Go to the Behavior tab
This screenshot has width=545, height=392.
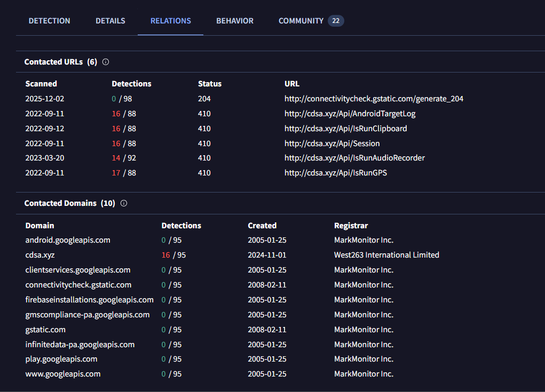(235, 21)
